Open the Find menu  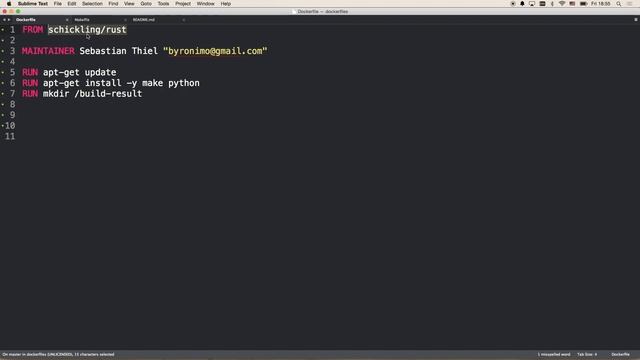[113, 4]
